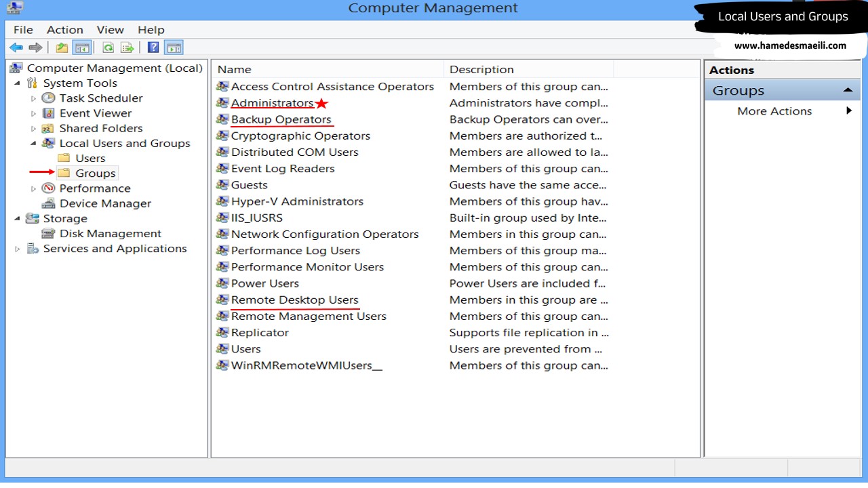Select Services and Applications icon
The width and height of the screenshot is (868, 488).
point(32,249)
